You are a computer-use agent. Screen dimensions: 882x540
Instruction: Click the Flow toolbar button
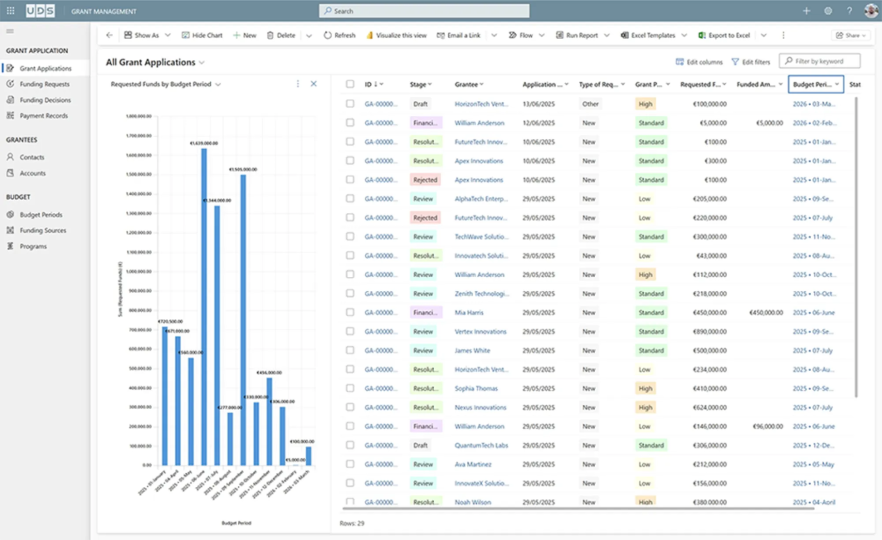pos(521,35)
